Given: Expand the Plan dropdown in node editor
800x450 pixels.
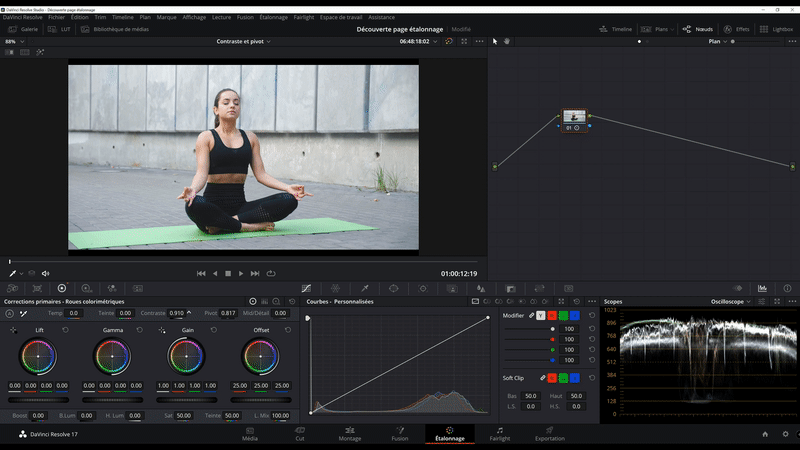Looking at the screenshot, I should [719, 41].
